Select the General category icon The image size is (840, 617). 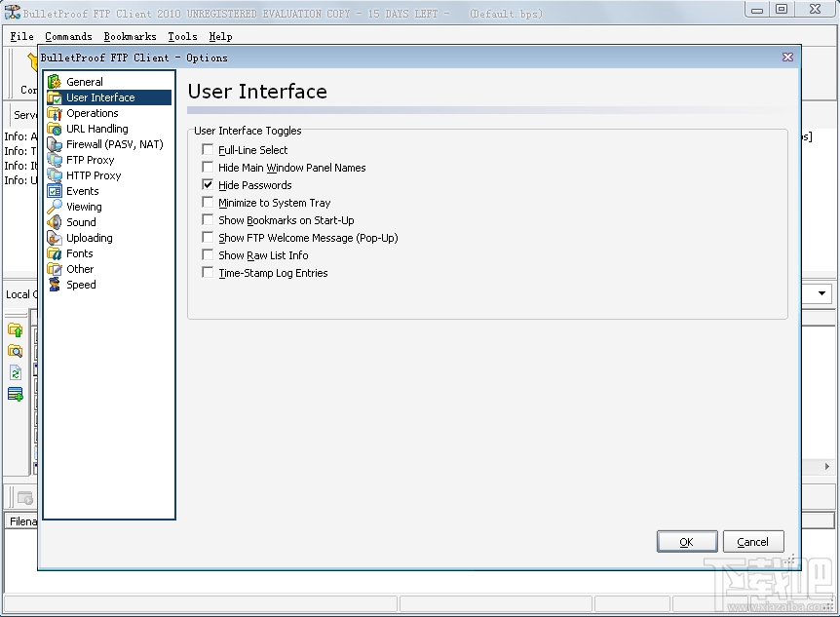55,81
